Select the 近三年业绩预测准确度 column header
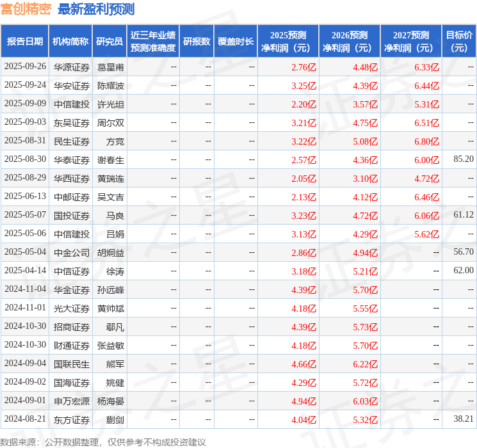This screenshot has height=448, width=477. click(x=153, y=42)
